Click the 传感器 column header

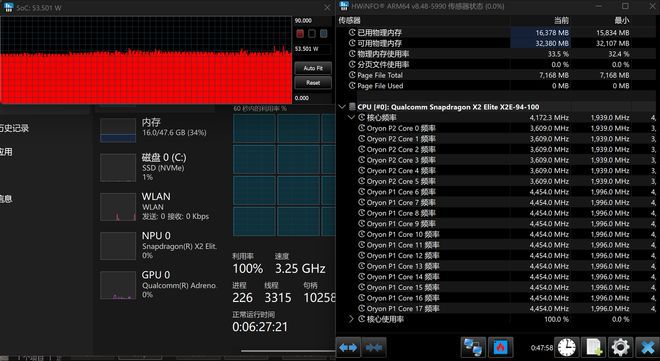point(350,20)
